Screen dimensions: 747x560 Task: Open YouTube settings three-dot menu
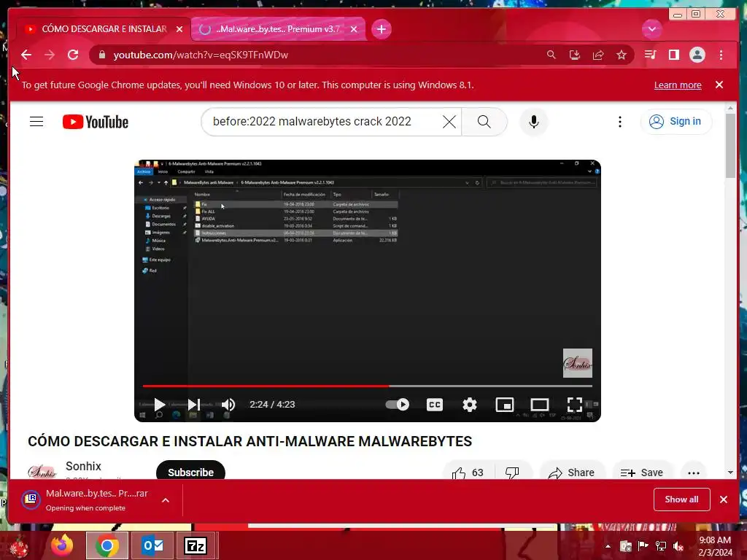tap(620, 122)
